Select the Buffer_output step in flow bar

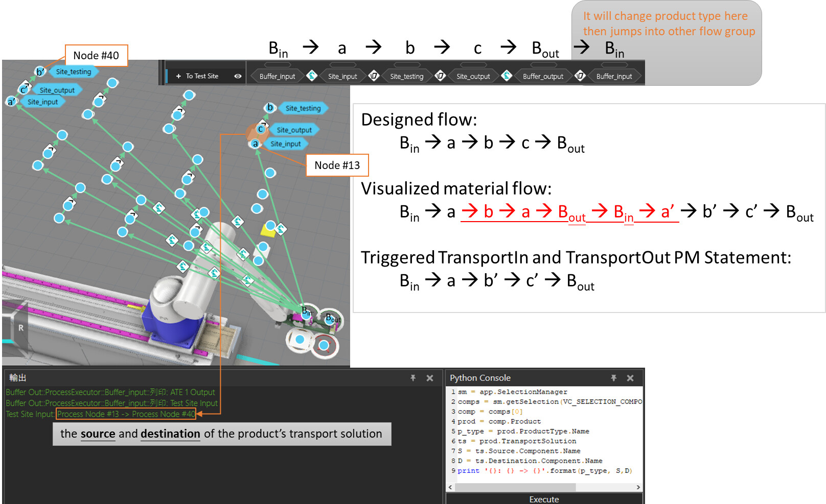point(543,77)
